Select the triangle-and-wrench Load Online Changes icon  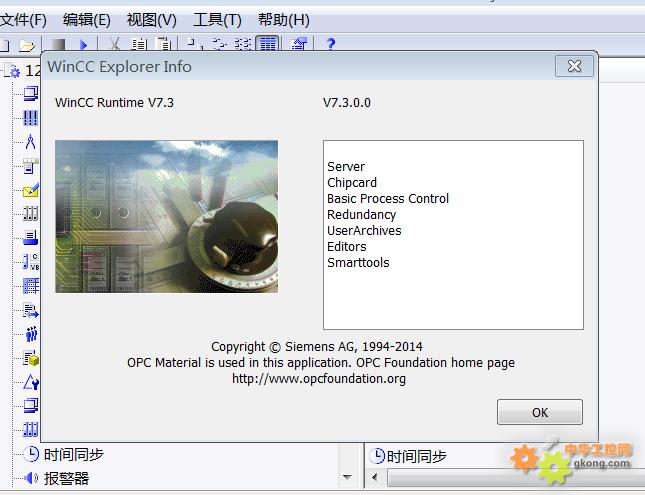tap(31, 382)
